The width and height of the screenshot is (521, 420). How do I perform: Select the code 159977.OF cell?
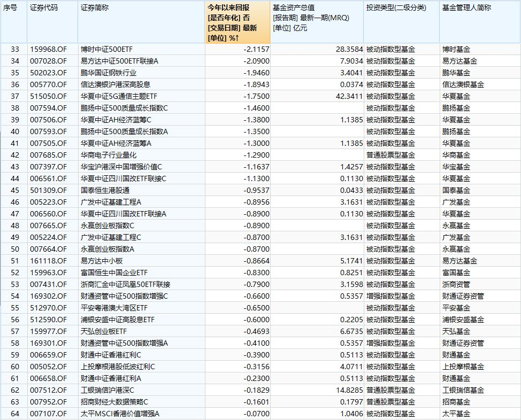52,331
